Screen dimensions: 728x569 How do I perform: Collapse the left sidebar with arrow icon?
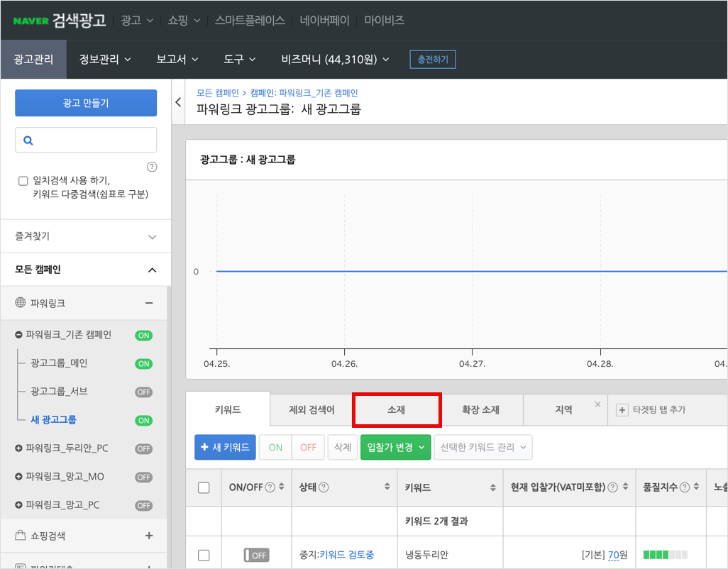(x=178, y=103)
